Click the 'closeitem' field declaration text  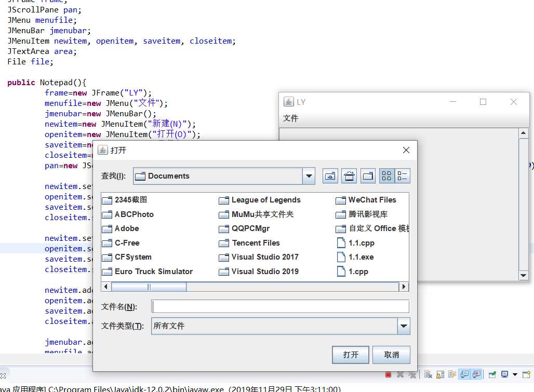tap(211, 41)
